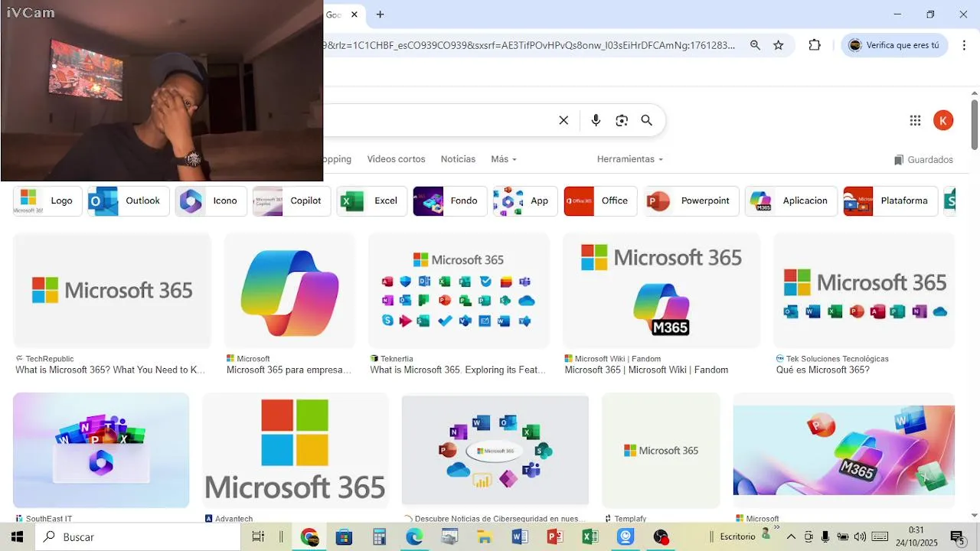Select the Aplicacion filter chip

[792, 201]
